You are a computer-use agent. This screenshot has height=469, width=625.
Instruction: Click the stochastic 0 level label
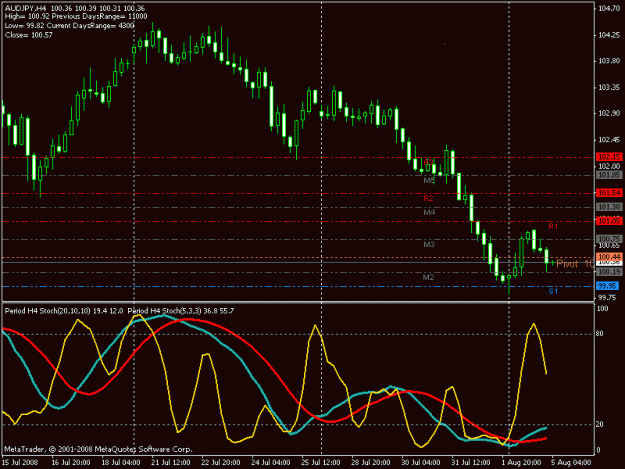point(599,451)
